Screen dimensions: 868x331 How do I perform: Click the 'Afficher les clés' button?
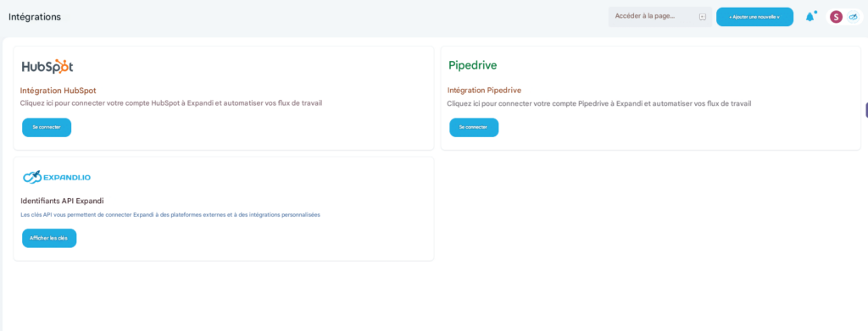tap(49, 238)
